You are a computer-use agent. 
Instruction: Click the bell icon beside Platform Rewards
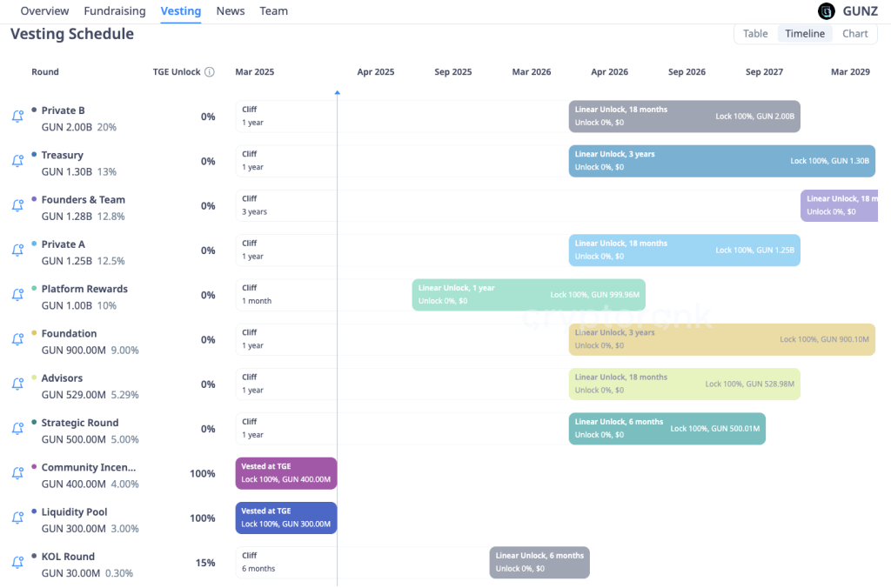click(17, 295)
